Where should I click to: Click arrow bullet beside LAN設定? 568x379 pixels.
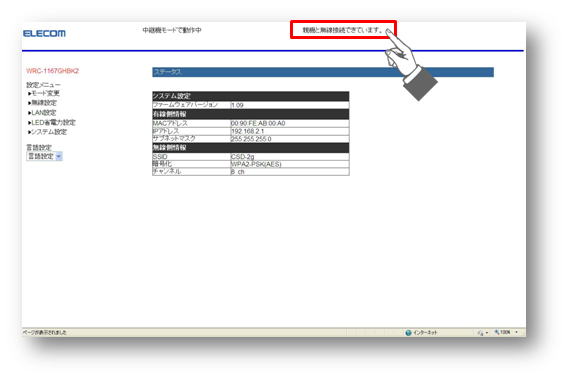[x=29, y=113]
